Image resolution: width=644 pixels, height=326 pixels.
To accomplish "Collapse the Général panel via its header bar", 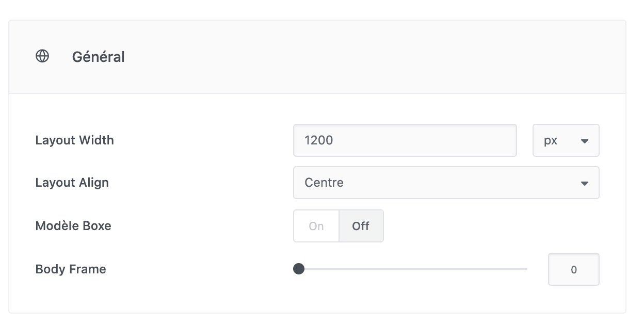I will click(x=361, y=57).
